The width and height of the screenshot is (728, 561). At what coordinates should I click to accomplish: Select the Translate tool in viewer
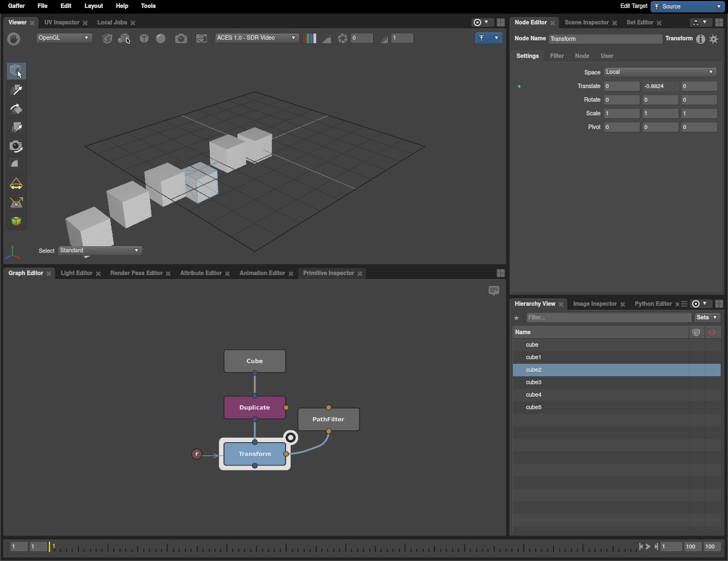16,90
